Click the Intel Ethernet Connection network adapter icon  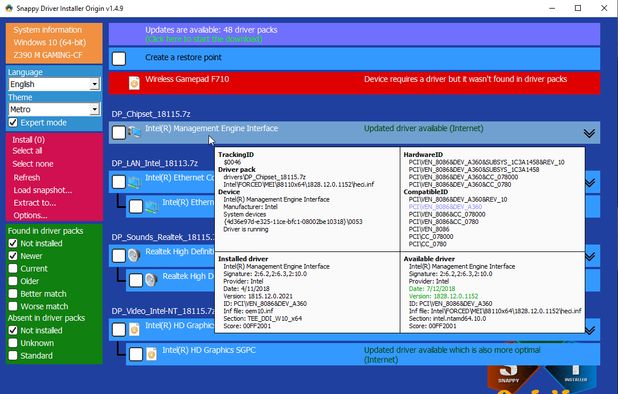click(x=134, y=182)
